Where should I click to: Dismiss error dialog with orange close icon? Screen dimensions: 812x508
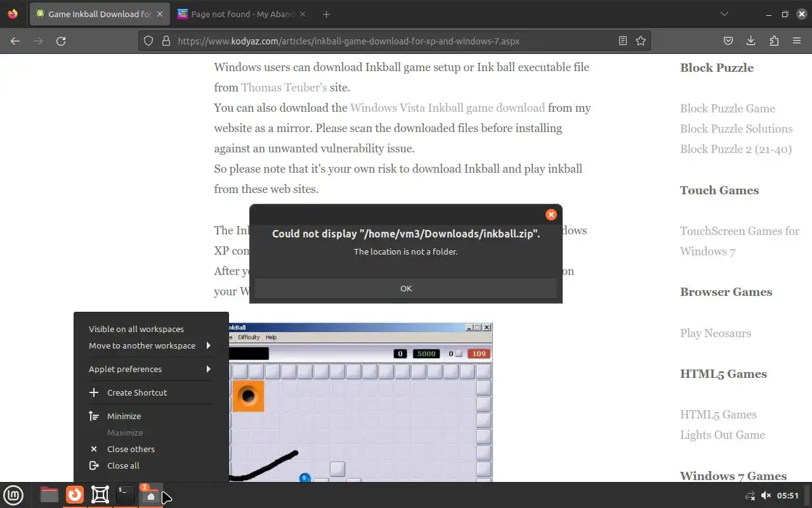tap(551, 215)
